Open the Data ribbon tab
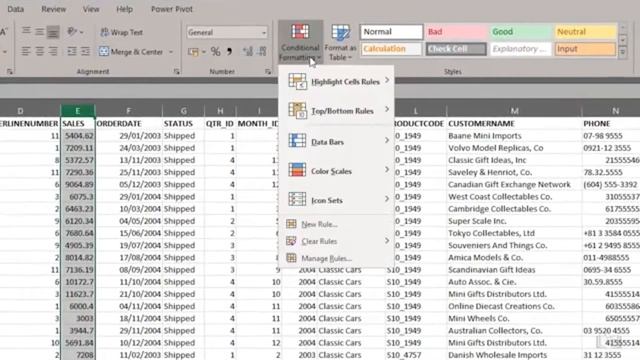The width and height of the screenshot is (640, 360). point(16,9)
